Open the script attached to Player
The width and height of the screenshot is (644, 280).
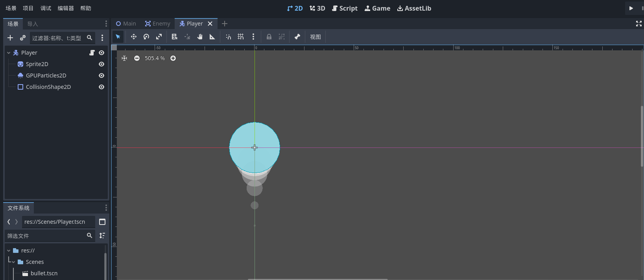92,53
